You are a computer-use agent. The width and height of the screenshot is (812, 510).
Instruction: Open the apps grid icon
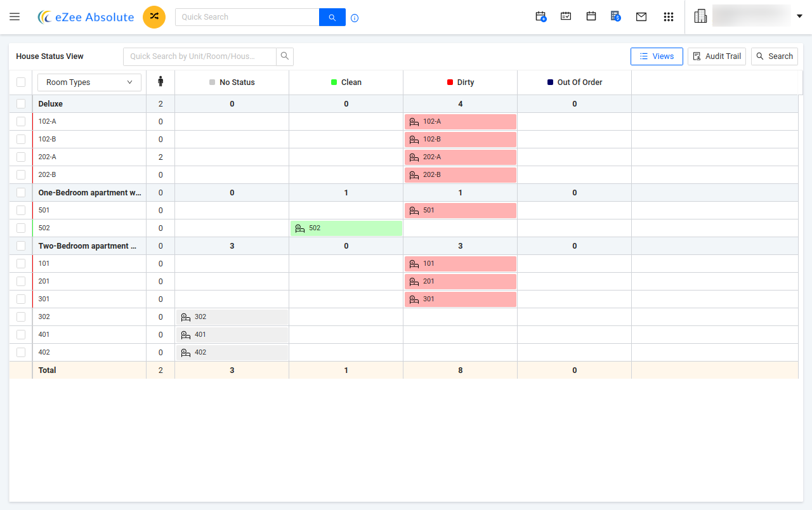[x=669, y=16]
